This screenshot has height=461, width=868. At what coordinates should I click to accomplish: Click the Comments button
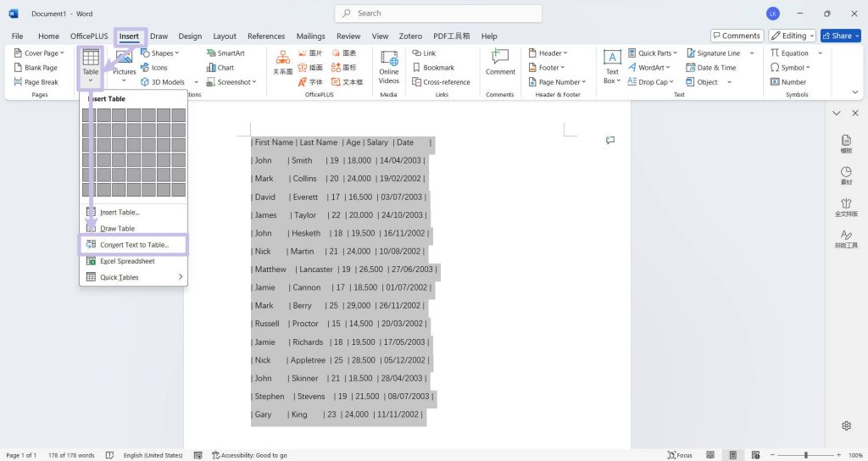[737, 36]
